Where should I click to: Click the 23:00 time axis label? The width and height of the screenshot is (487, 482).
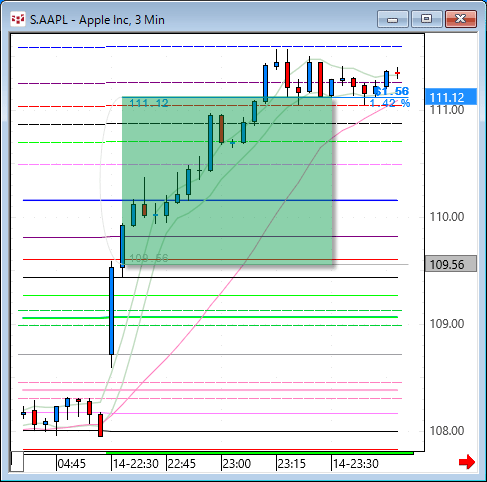pos(237,464)
